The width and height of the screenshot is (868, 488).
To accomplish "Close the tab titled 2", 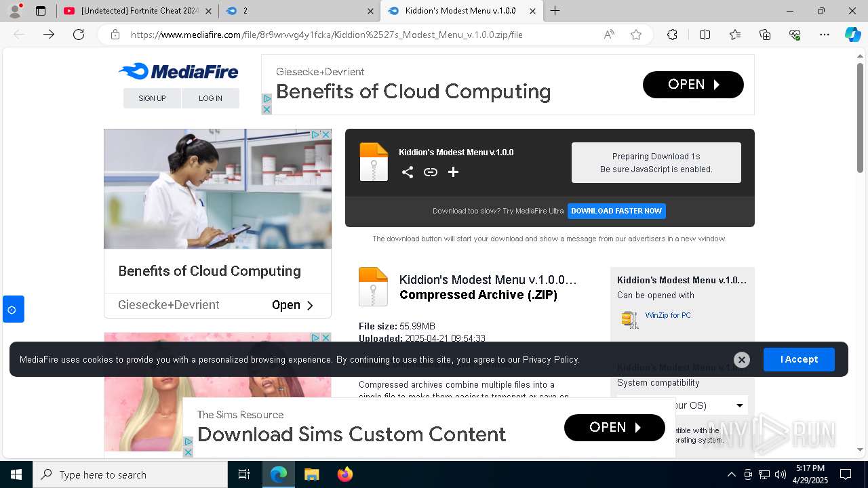I will point(370,11).
